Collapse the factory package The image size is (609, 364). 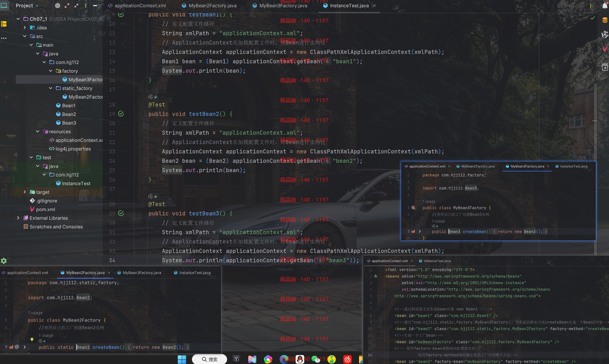point(51,71)
